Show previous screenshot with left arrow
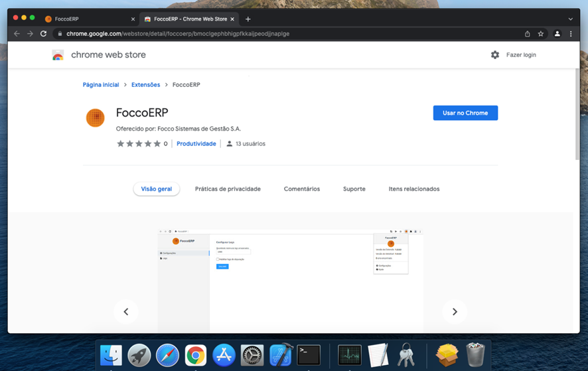The height and width of the screenshot is (371, 588). pos(126,312)
